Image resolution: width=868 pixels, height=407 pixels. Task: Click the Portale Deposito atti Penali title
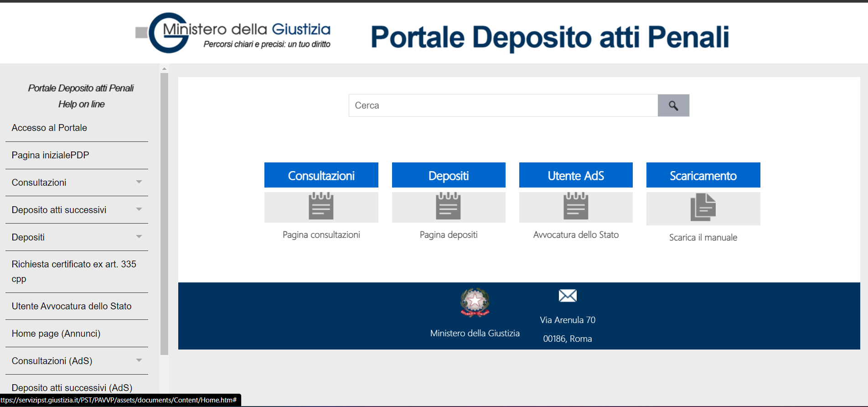[550, 37]
